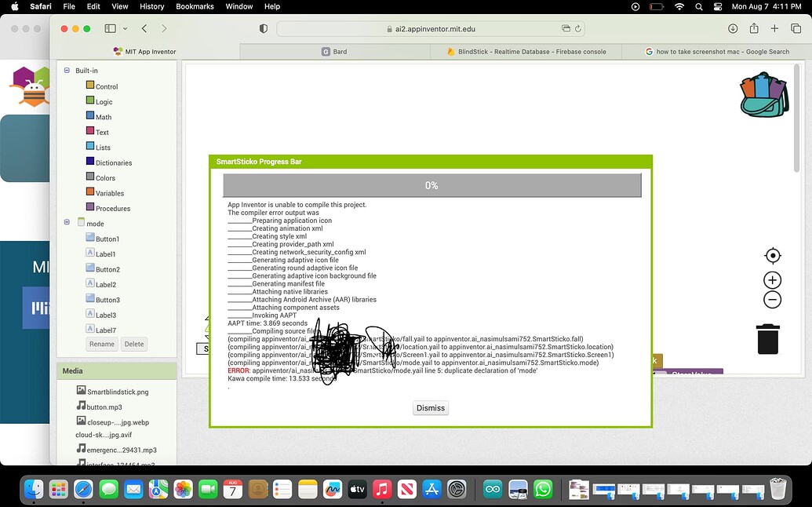This screenshot has width=812, height=507.
Task: Click the backpack icon in the workspace
Action: tap(763, 94)
